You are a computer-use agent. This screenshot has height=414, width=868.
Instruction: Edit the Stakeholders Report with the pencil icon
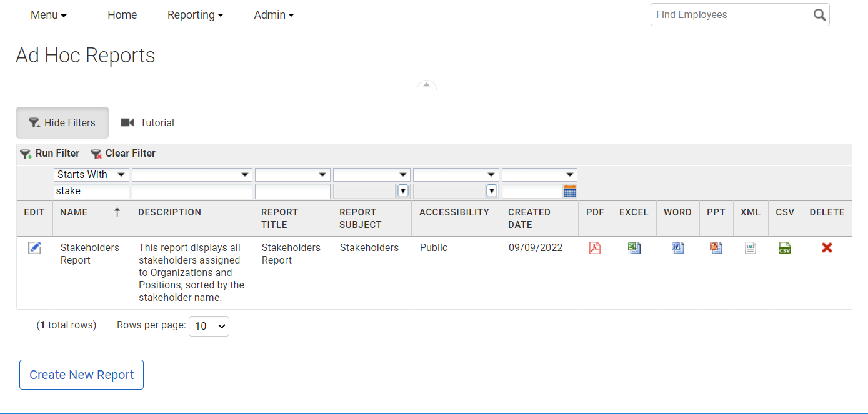click(x=34, y=247)
